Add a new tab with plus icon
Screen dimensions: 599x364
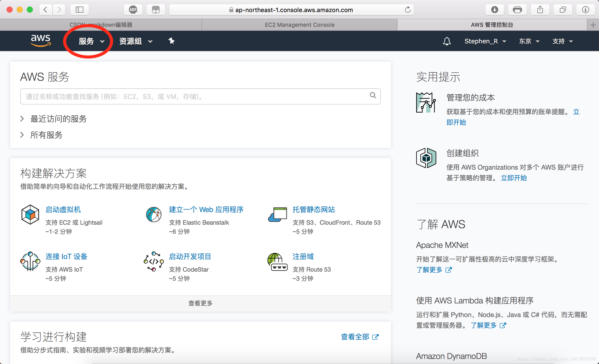(593, 25)
